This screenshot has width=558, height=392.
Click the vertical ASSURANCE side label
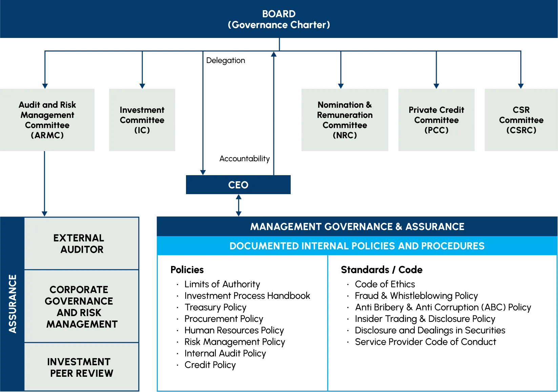point(13,304)
